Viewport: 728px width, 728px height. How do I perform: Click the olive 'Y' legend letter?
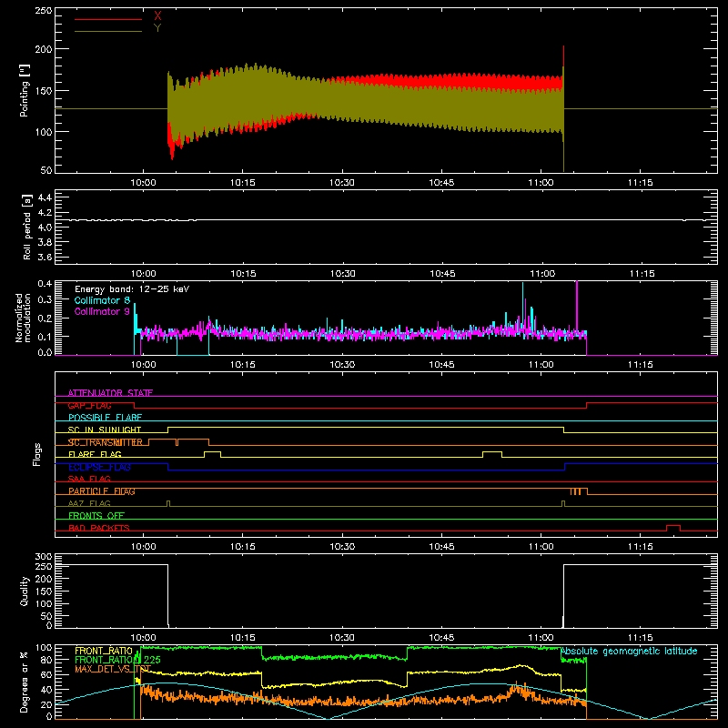pos(157,28)
